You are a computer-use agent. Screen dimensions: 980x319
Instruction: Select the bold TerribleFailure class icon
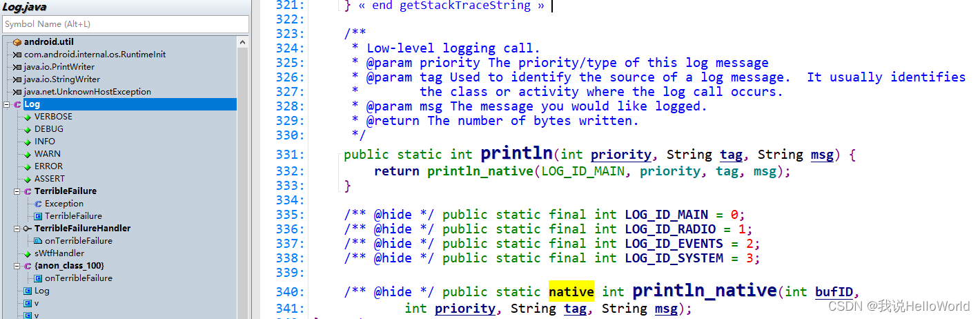point(28,191)
